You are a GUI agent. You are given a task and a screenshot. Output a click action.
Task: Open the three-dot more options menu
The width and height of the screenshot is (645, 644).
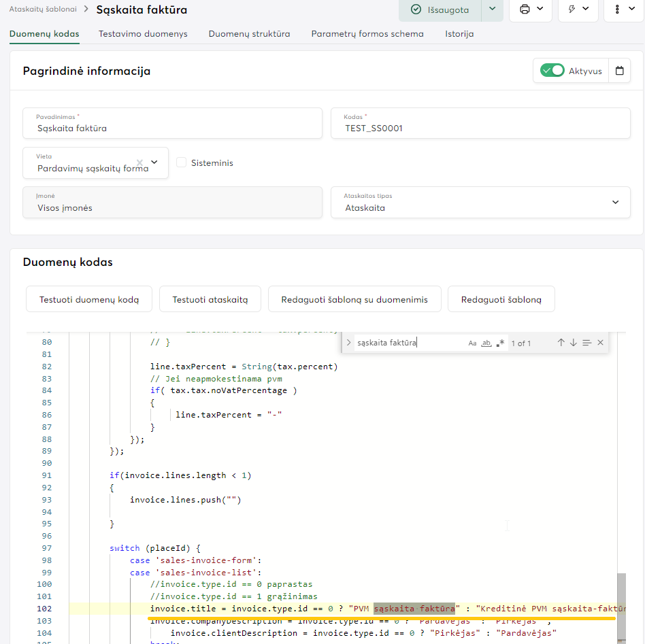point(623,10)
